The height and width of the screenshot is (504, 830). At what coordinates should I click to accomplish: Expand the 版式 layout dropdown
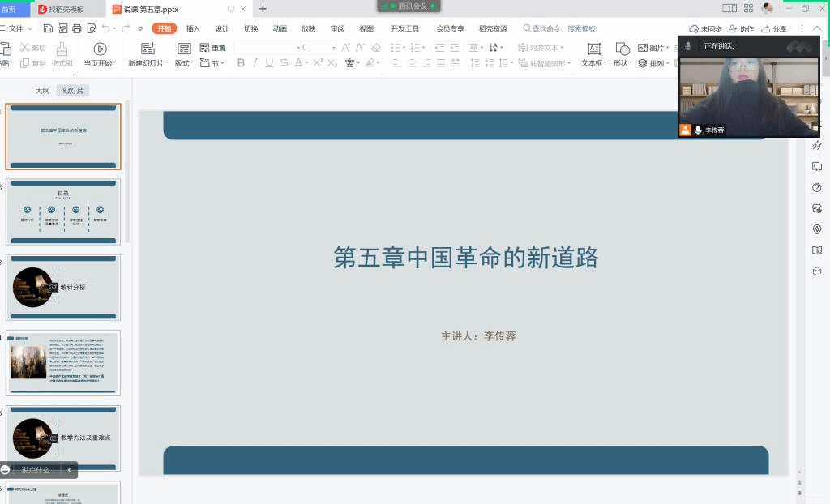point(185,63)
